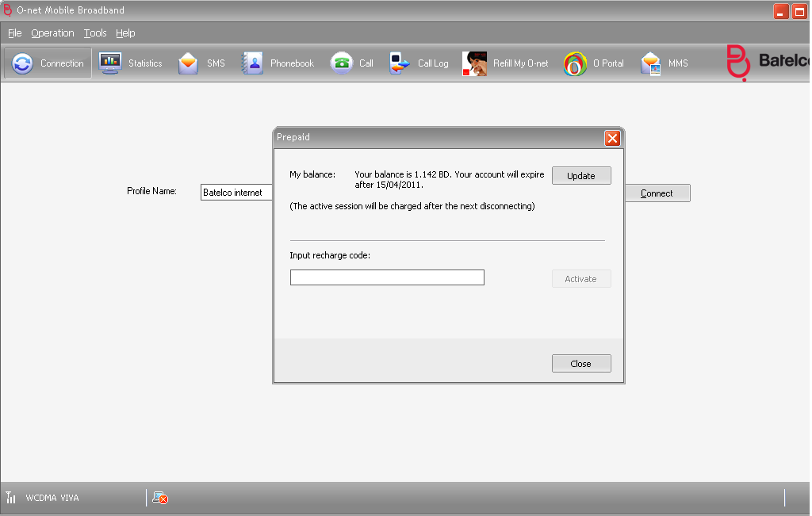Click the balance message text

450,179
